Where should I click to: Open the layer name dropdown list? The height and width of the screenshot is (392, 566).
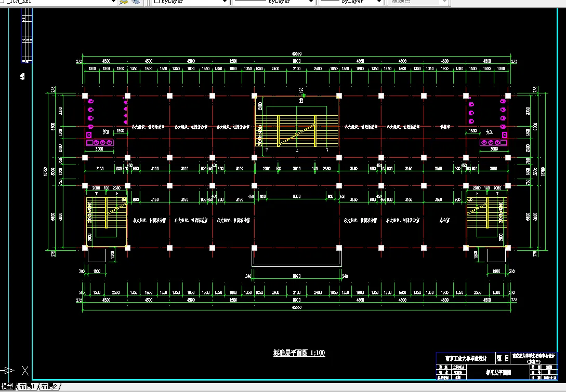click(x=113, y=2)
